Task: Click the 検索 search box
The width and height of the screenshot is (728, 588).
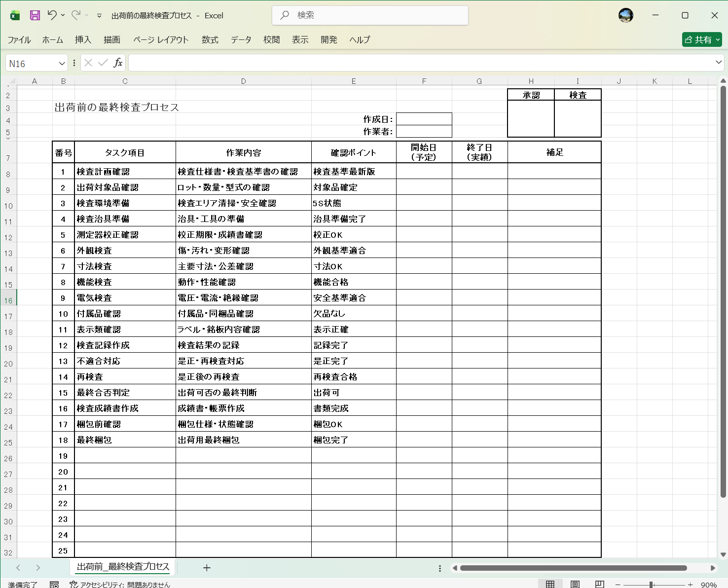Action: [x=370, y=15]
